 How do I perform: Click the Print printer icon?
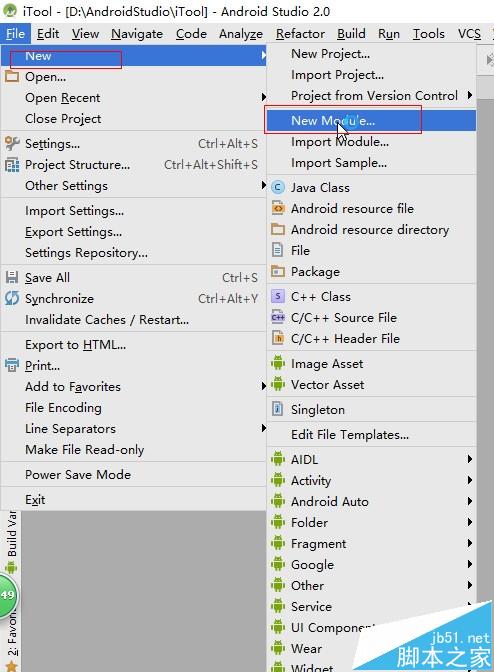(12, 365)
